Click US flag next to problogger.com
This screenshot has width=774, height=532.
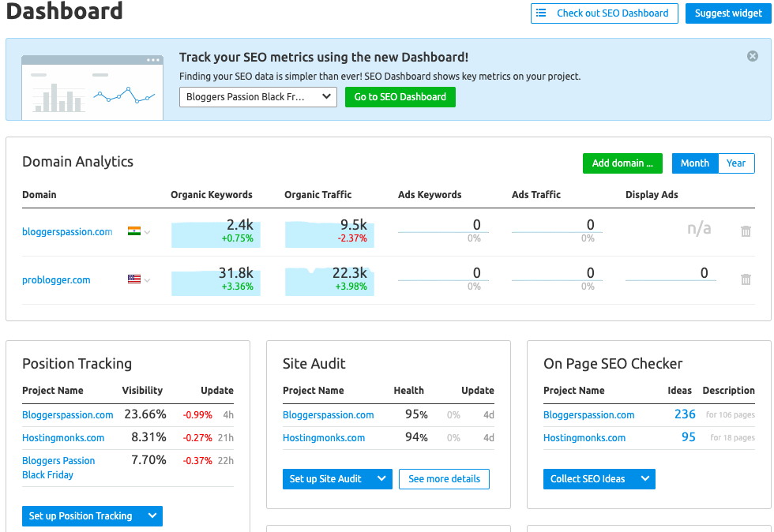point(134,279)
